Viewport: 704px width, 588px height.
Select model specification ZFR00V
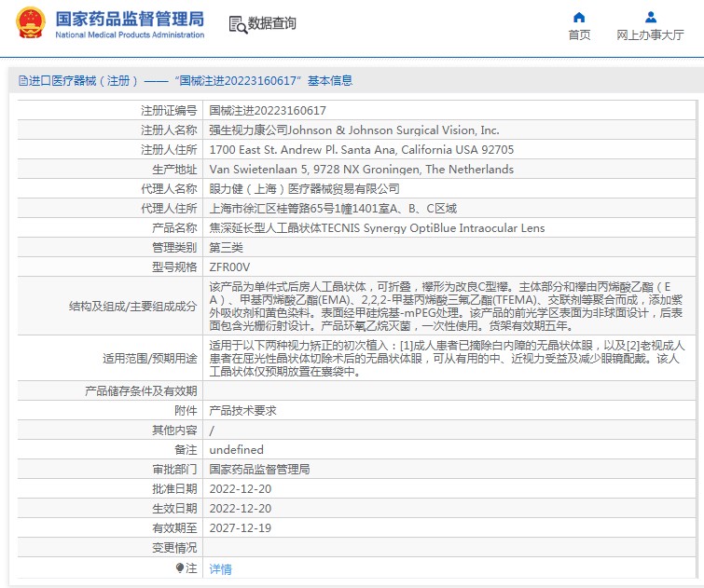coord(229,267)
